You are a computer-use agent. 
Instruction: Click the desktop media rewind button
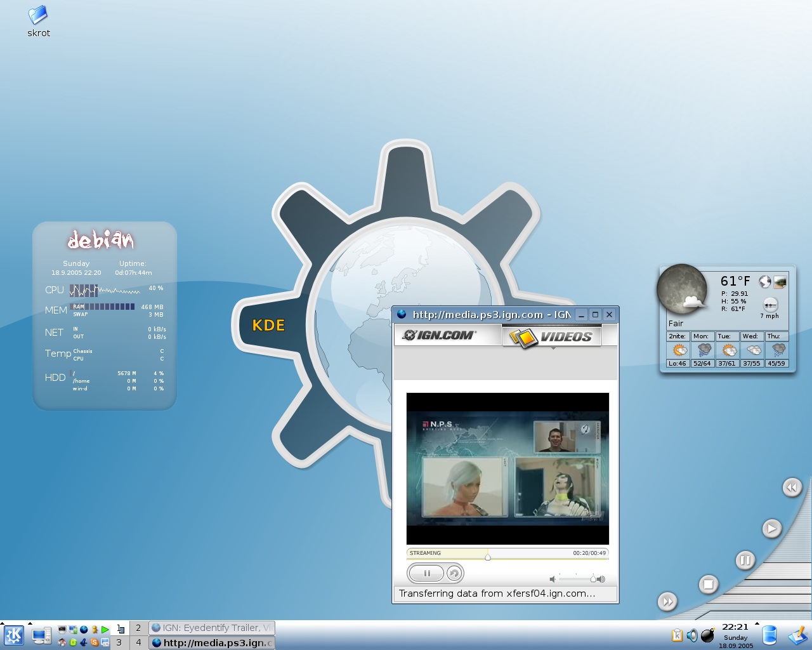pos(792,487)
